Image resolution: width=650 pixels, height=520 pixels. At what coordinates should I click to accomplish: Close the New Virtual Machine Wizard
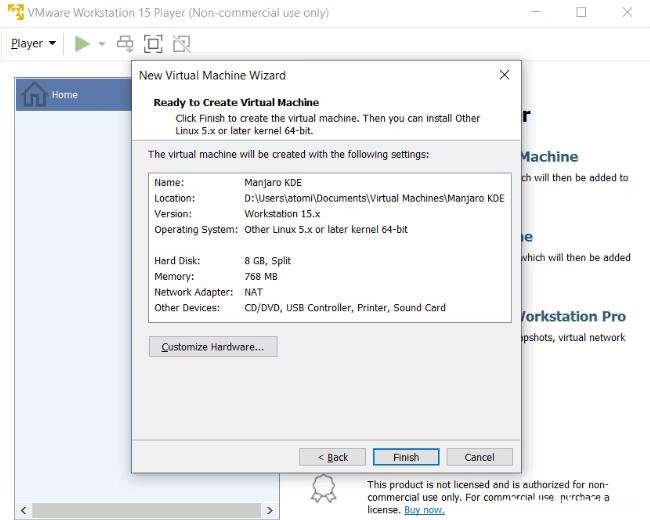504,75
